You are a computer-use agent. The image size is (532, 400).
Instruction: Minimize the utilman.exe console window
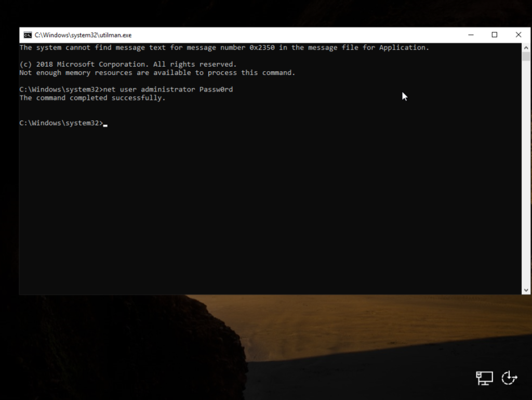[x=471, y=35]
